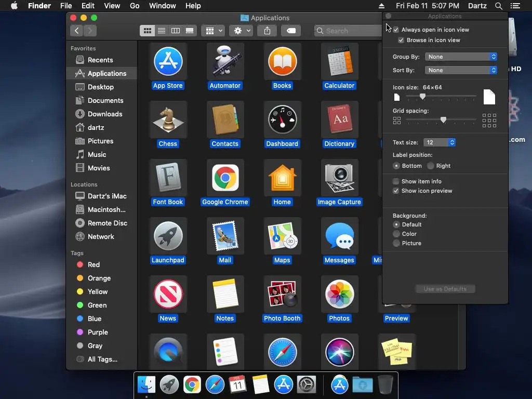The image size is (532, 399).
Task: Choose Picture background option
Action: pyautogui.click(x=396, y=243)
